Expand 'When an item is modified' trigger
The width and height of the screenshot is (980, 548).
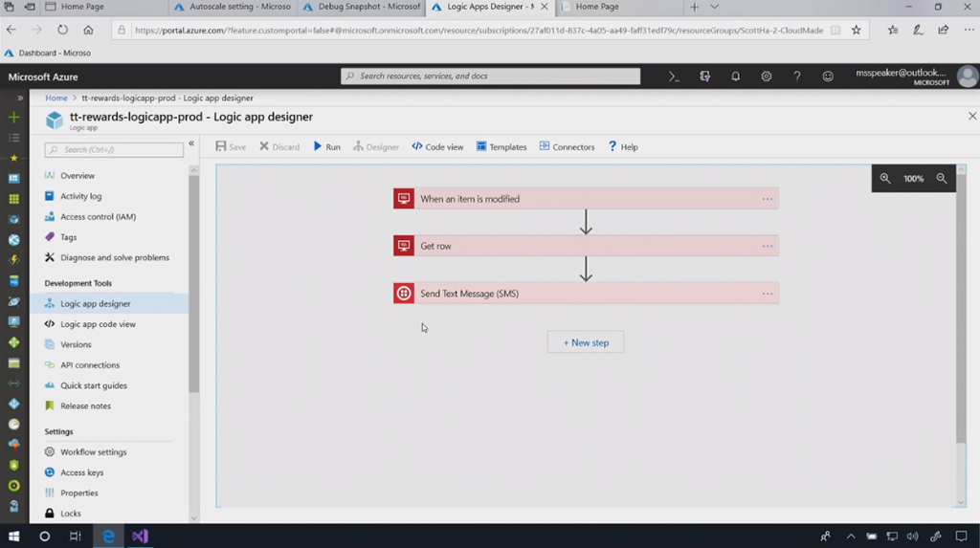click(x=586, y=199)
